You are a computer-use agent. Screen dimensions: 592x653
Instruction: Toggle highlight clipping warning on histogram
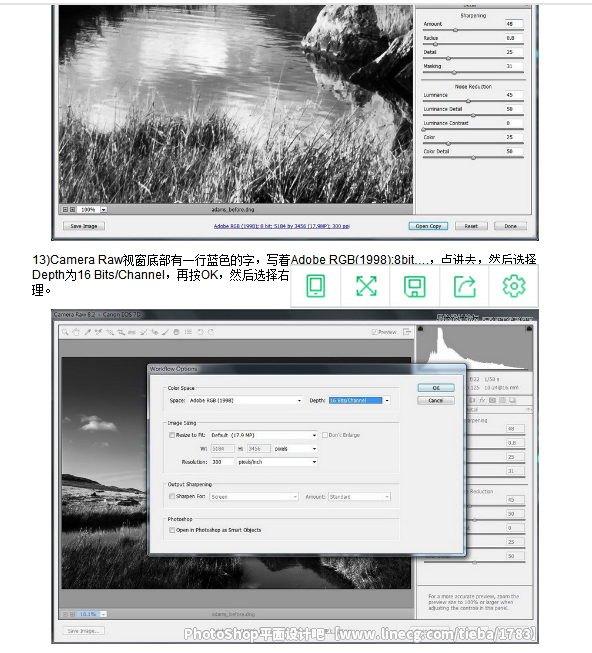(x=529, y=329)
